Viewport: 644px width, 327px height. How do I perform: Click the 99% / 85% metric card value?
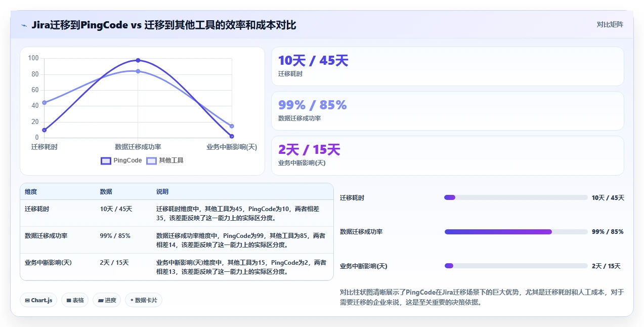tap(312, 105)
